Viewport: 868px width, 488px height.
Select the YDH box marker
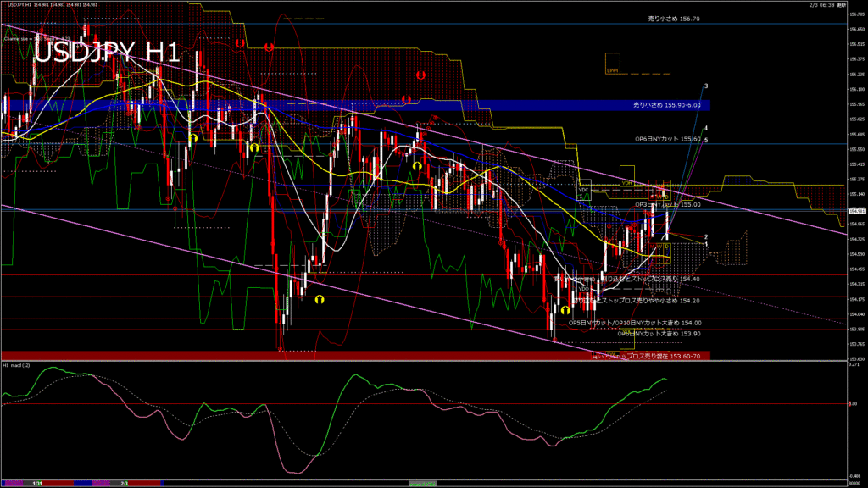[627, 183]
